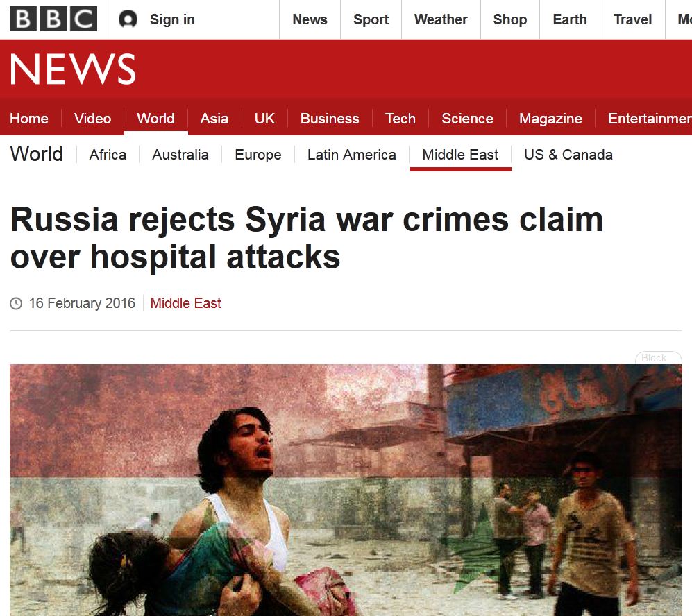Viewport: 692px width, 616px height.
Task: Open the Sign in link
Action: click(x=172, y=19)
